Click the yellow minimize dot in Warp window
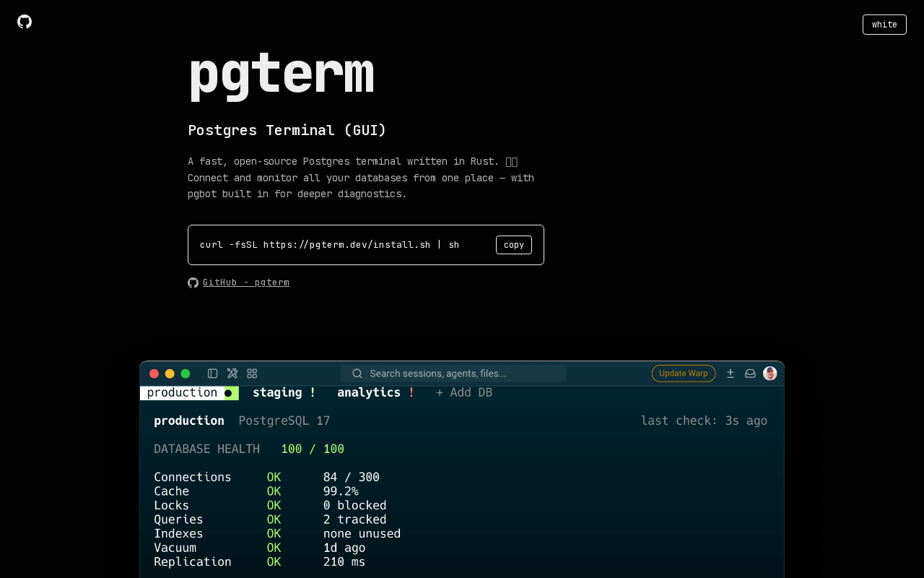Viewport: 924px width, 578px height. click(x=170, y=374)
